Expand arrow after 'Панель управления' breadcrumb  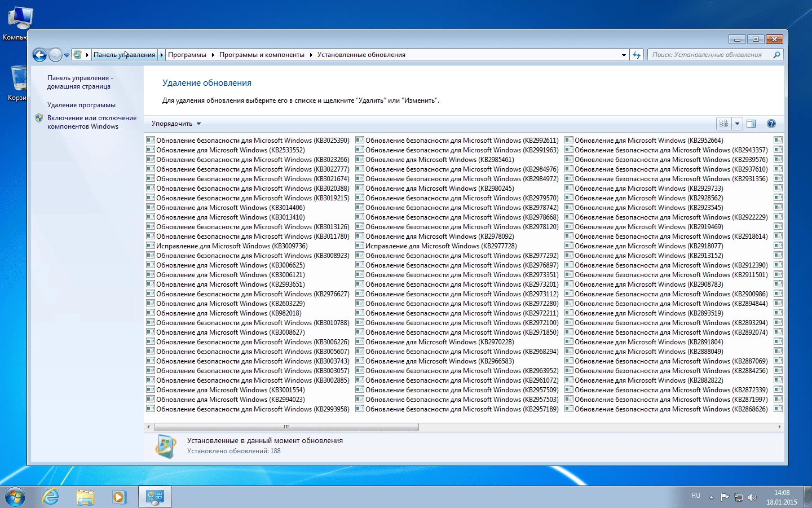click(x=162, y=55)
